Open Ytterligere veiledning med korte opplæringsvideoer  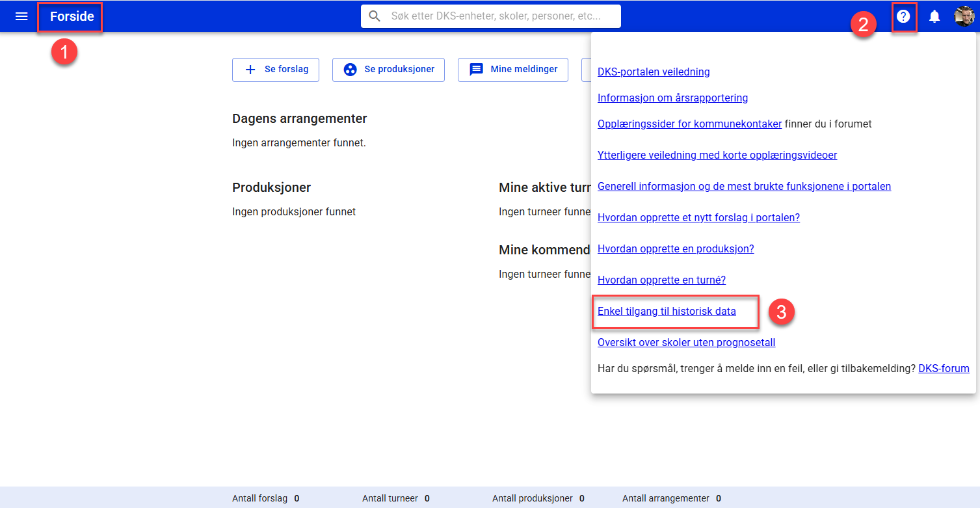point(717,155)
